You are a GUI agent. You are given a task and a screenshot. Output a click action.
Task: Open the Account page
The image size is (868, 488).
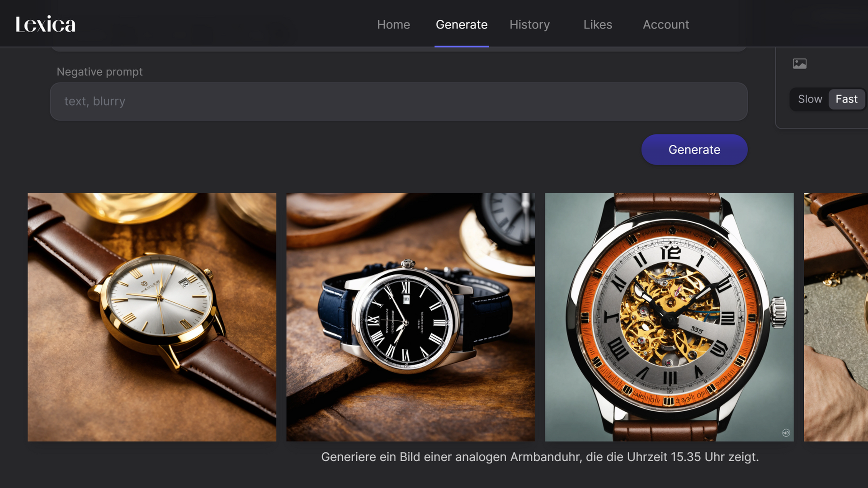click(665, 24)
